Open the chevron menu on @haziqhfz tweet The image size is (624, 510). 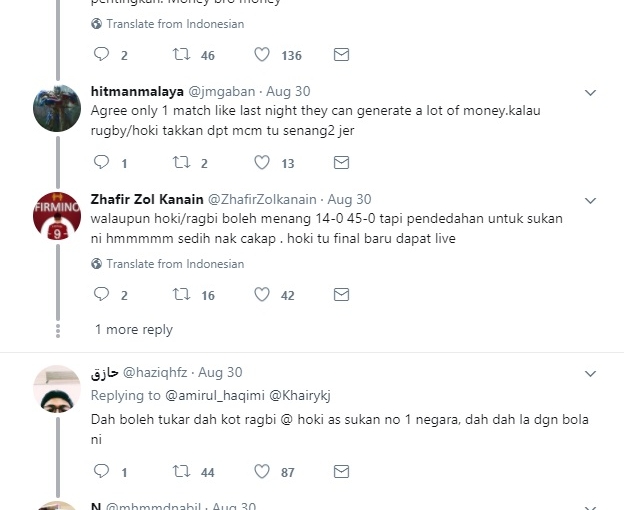tap(590, 373)
